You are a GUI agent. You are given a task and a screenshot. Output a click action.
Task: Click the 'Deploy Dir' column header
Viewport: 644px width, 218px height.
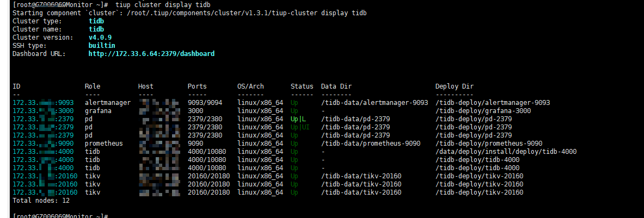[x=454, y=86]
